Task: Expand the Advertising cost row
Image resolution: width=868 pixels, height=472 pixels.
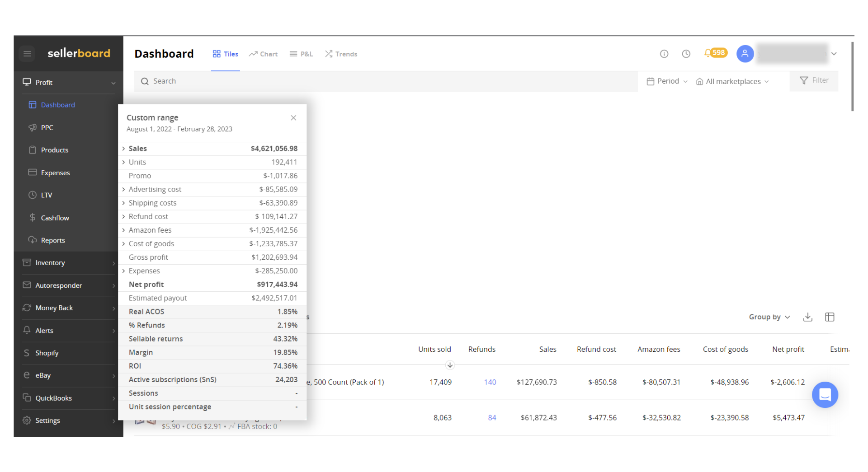Action: 123,189
